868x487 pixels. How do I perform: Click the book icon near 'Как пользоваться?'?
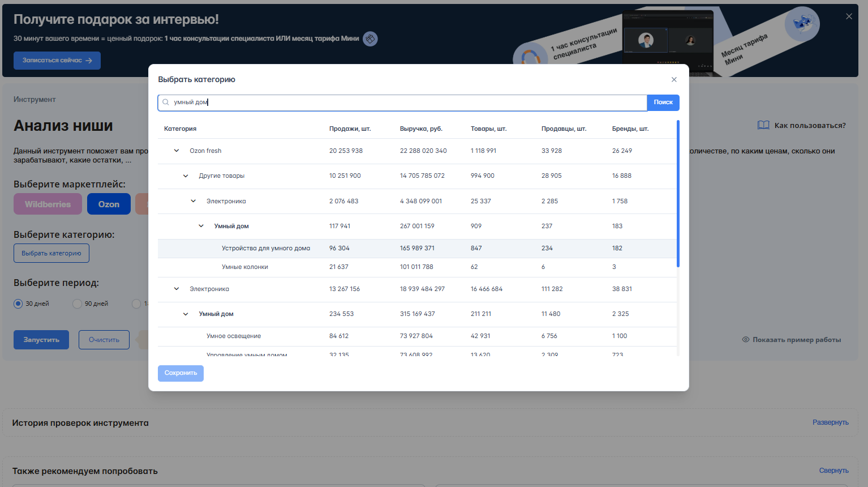(x=763, y=125)
